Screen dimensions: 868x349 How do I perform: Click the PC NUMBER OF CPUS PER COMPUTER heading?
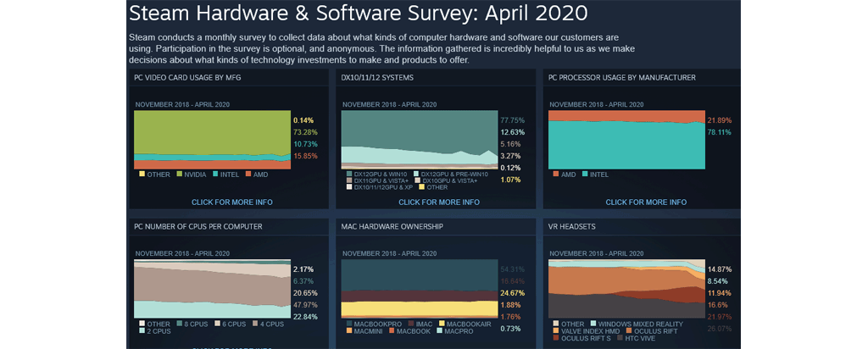pos(198,226)
